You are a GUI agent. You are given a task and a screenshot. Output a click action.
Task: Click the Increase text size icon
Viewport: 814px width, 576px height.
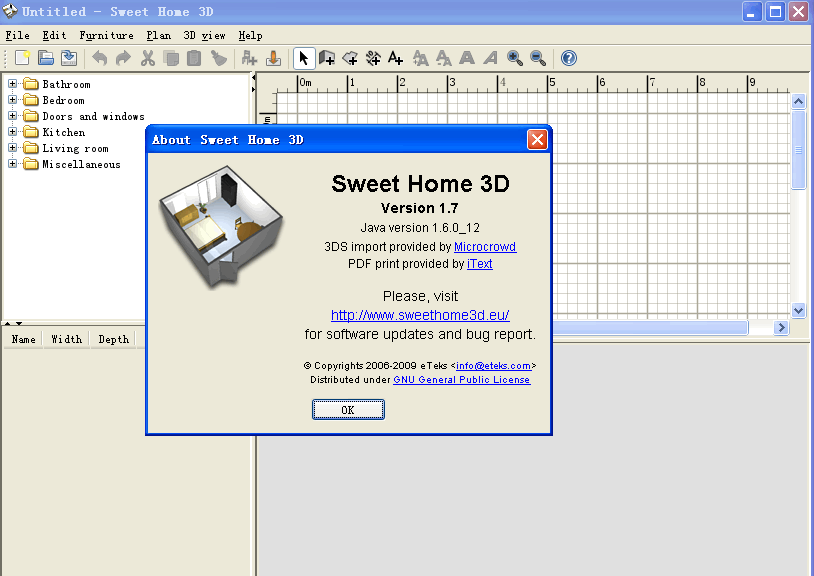click(420, 58)
